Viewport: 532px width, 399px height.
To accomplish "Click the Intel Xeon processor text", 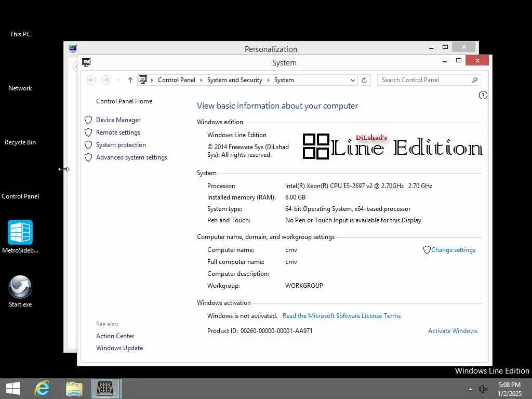I will pos(358,186).
